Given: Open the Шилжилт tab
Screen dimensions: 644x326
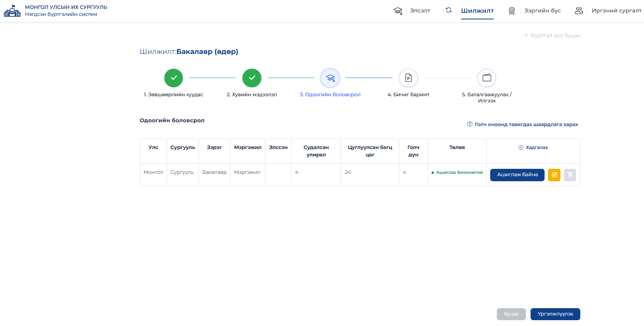Looking at the screenshot, I should (x=477, y=11).
